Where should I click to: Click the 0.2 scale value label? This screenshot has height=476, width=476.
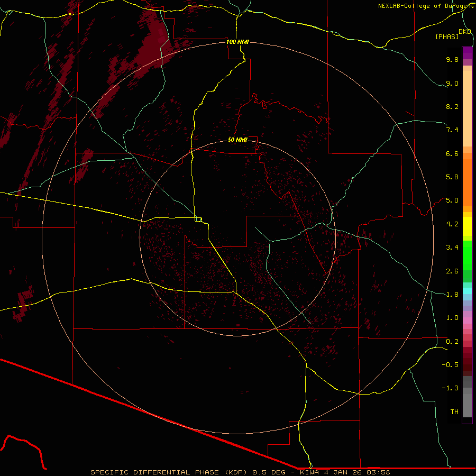(x=452, y=342)
